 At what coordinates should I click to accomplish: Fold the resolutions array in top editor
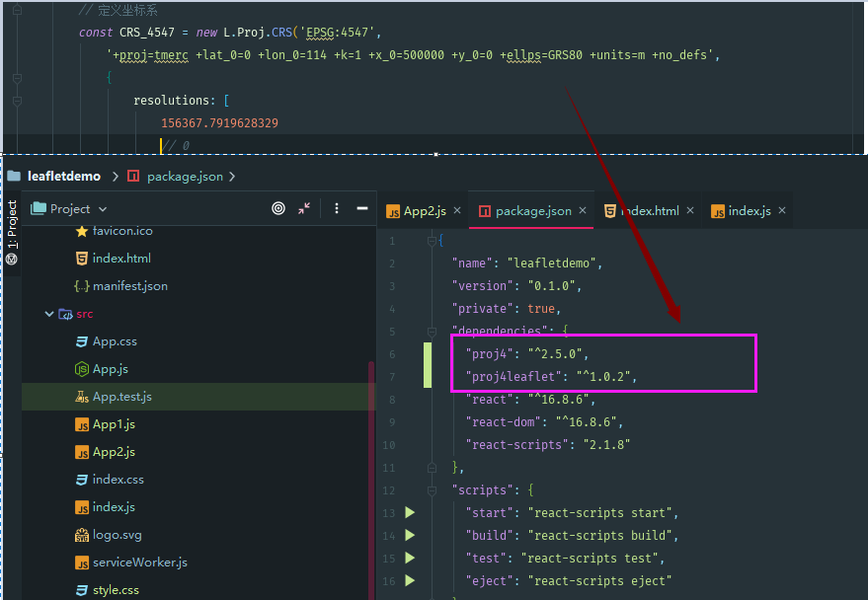point(17,101)
